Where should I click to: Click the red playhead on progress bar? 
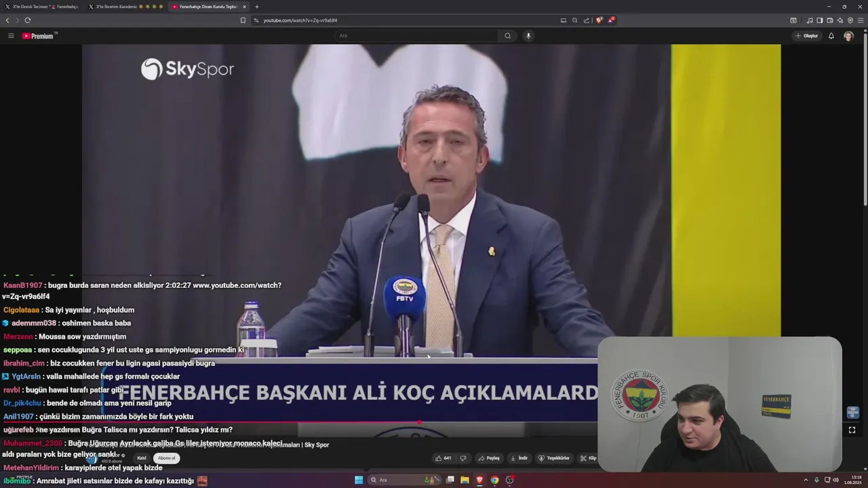(420, 422)
